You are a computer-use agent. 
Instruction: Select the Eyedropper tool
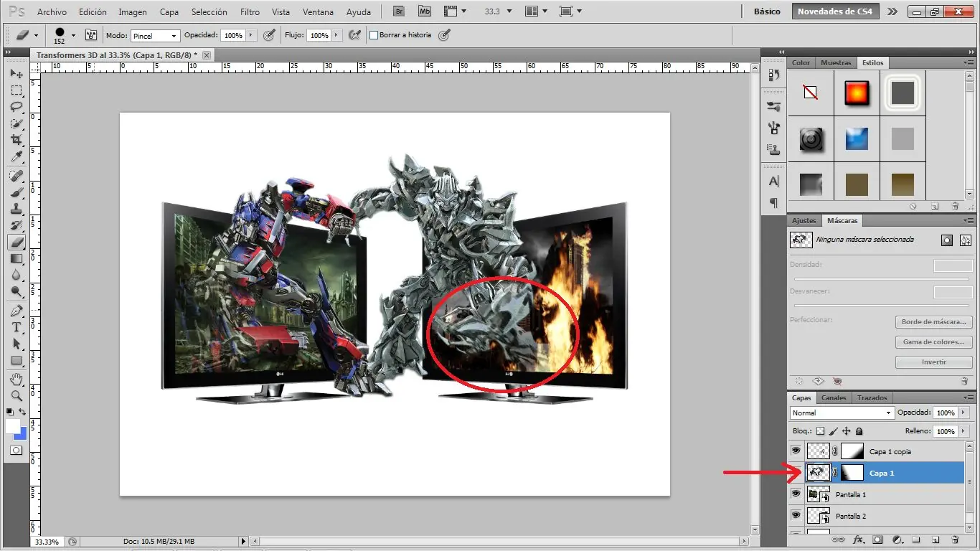(16, 156)
